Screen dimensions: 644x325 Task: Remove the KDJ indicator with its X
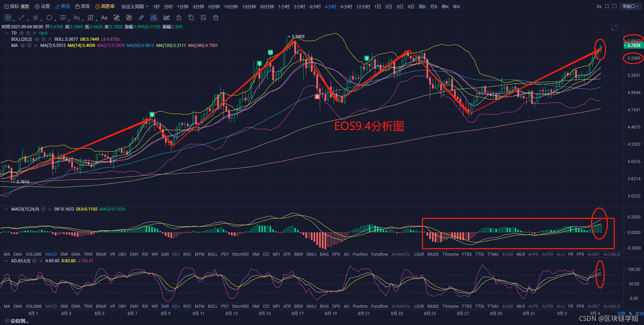point(41,261)
